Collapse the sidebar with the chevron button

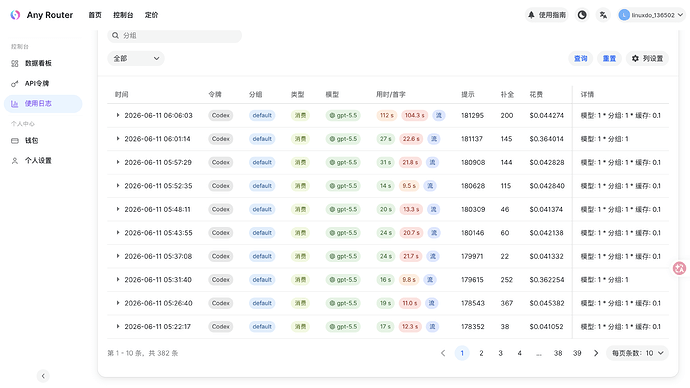click(43, 376)
